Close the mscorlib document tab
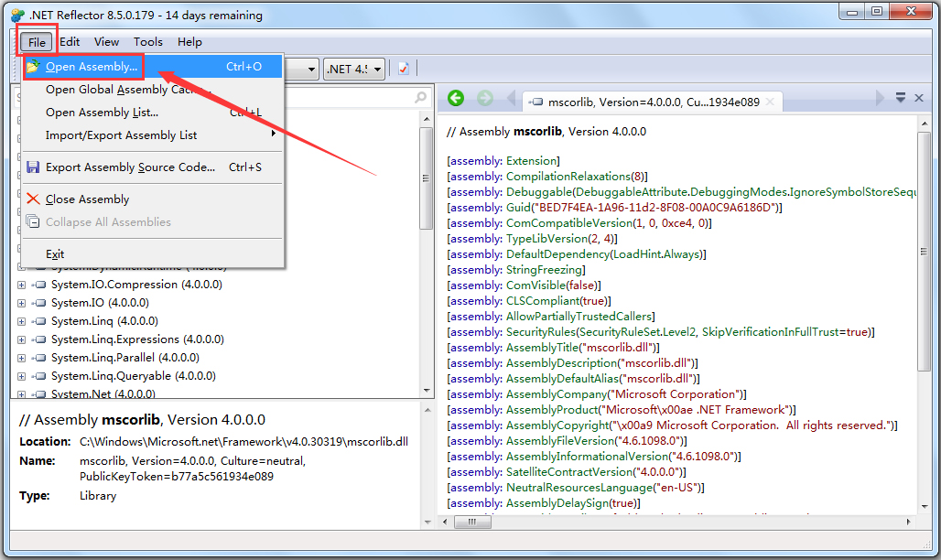The image size is (941, 560). (x=771, y=102)
